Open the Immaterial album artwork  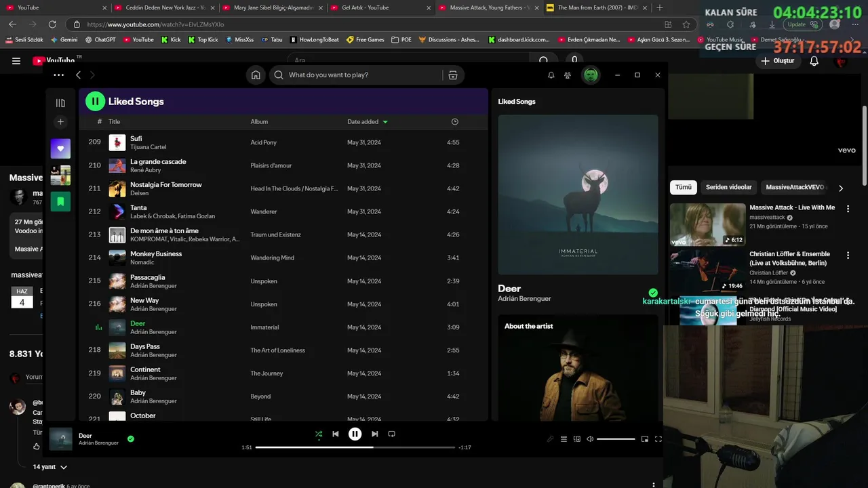(x=578, y=195)
